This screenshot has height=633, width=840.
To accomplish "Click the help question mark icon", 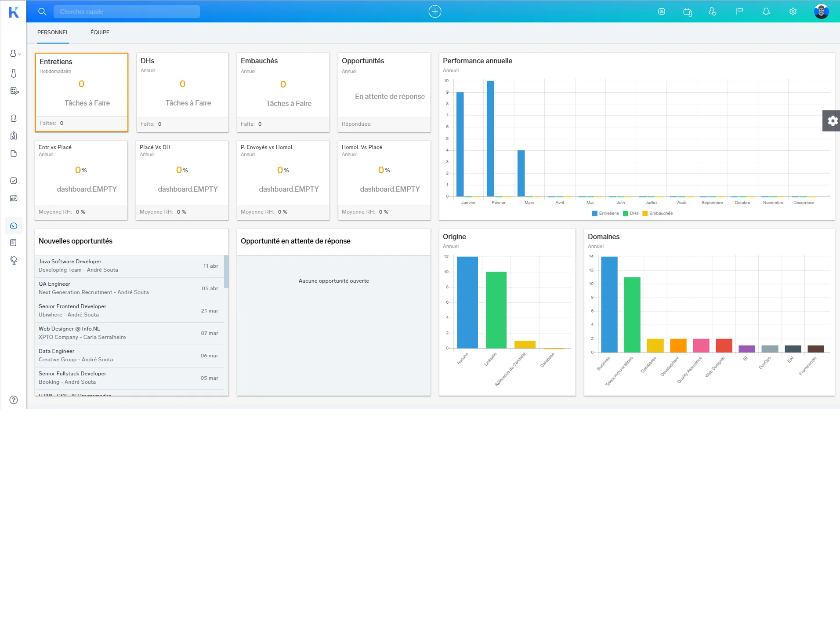I will click(x=14, y=400).
